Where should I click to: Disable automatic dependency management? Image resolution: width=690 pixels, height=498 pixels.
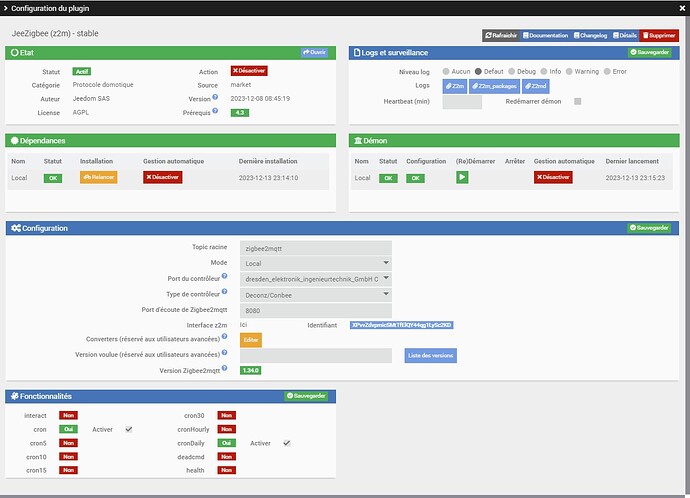point(162,177)
